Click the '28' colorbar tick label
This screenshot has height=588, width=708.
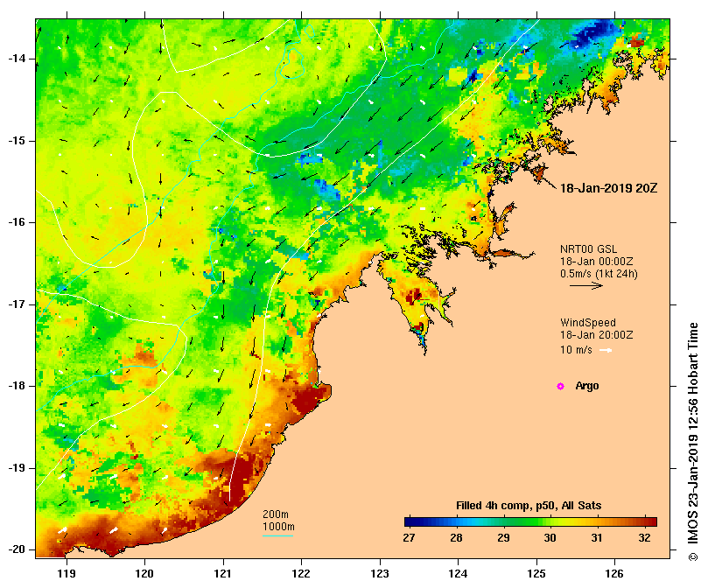click(x=456, y=538)
